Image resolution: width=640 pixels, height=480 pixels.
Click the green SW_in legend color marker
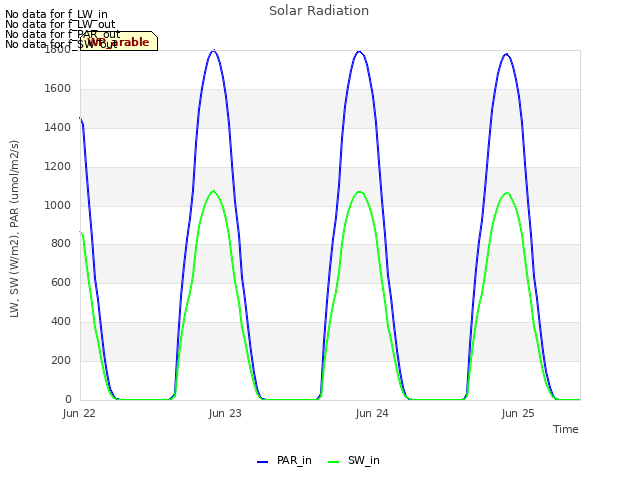(333, 462)
